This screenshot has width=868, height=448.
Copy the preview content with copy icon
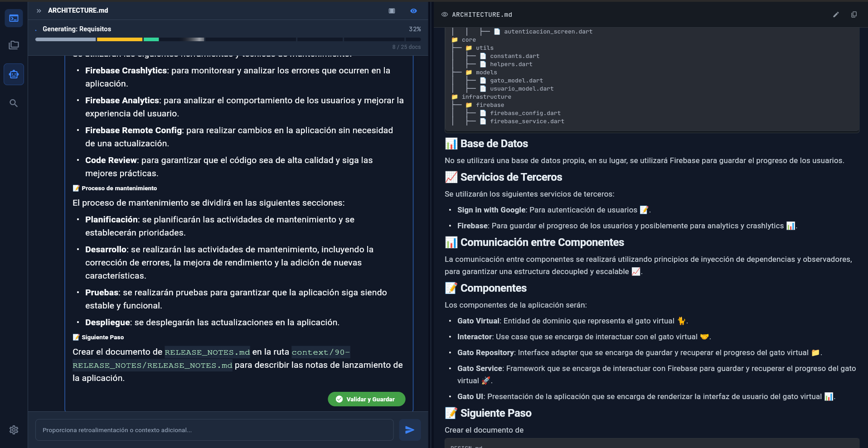tap(854, 14)
